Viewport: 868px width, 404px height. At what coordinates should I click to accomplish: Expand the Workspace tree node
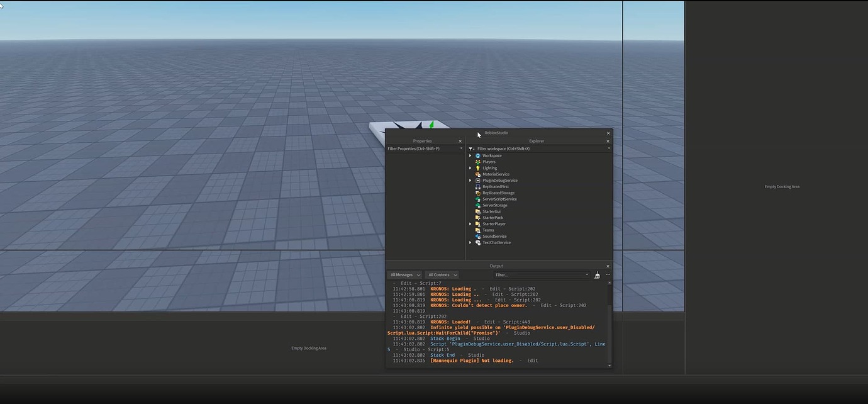(470, 155)
